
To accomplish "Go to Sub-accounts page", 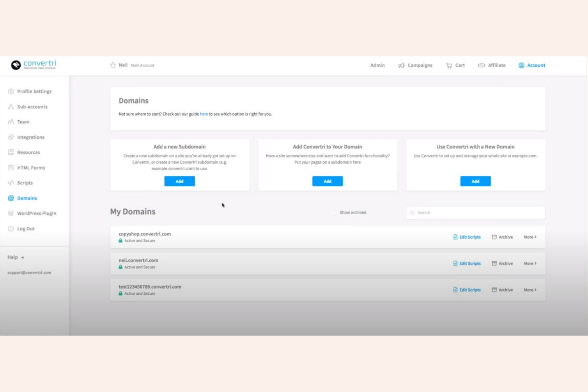I will [x=32, y=107].
